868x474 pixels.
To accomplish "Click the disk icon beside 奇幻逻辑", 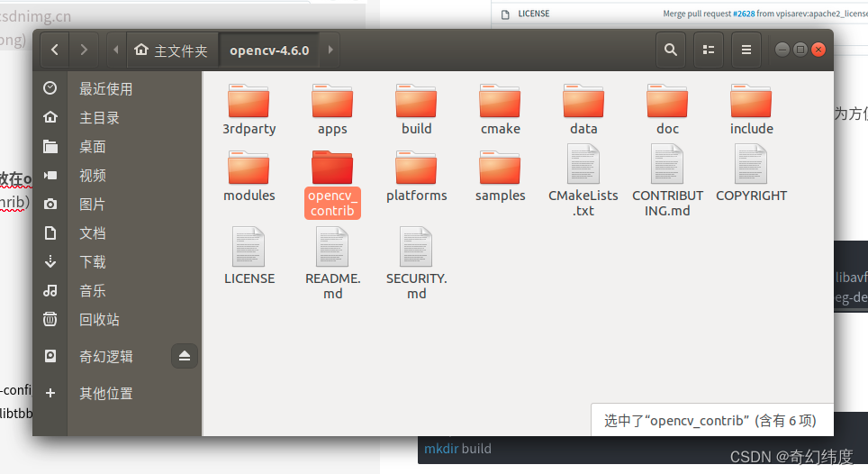I will 50,356.
